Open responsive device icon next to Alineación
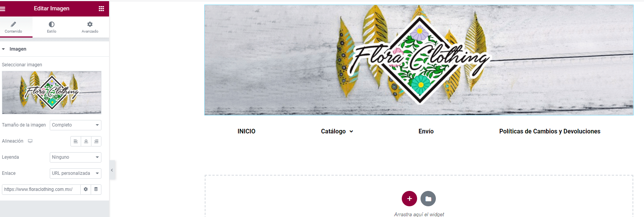 [30, 141]
